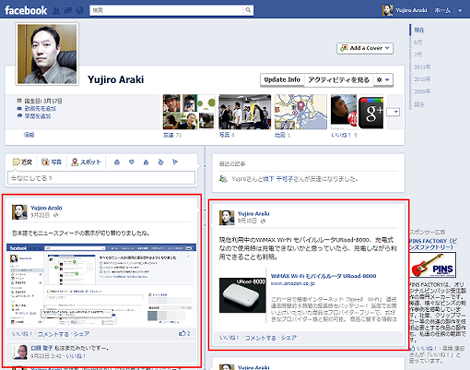This screenshot has width=470, height=370.
Task: Select the 近況 status composer tab
Action: coord(22,162)
